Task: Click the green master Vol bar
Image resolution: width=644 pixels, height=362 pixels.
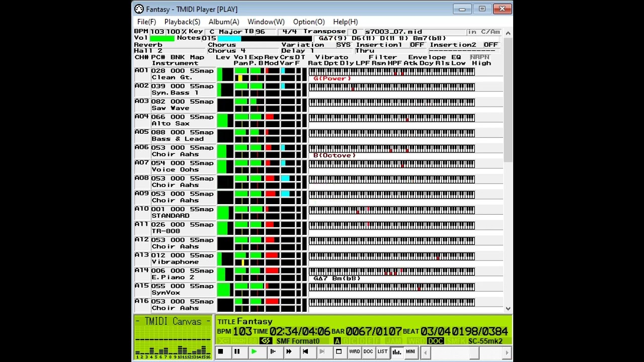Action: tap(162, 38)
